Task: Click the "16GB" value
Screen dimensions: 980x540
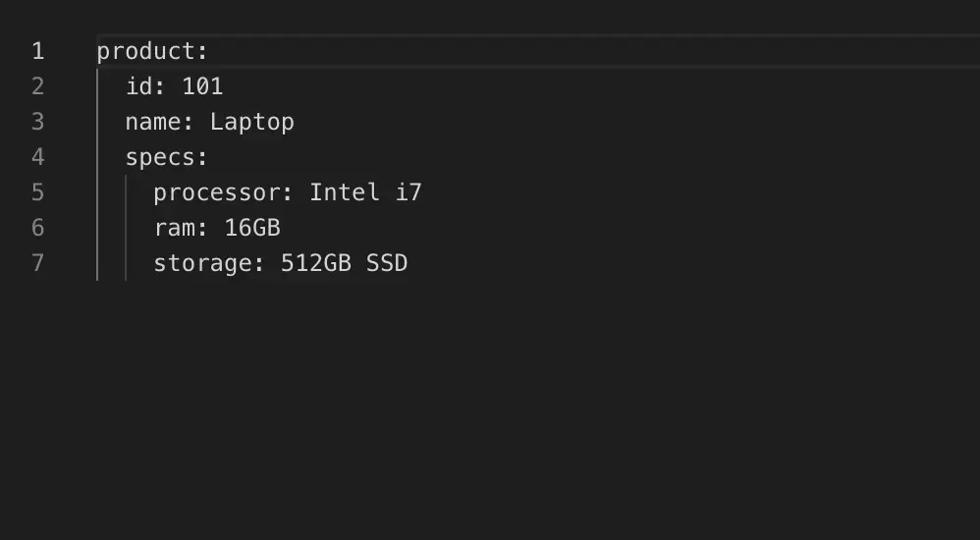Action: [252, 228]
